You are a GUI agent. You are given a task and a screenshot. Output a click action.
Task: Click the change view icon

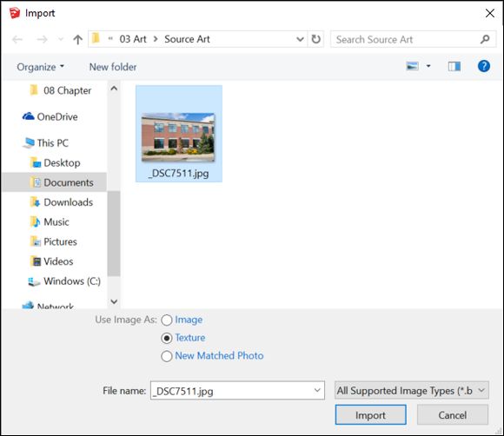[413, 66]
